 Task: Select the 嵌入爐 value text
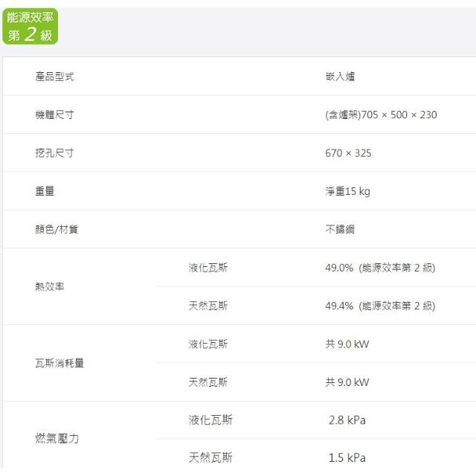tap(340, 77)
